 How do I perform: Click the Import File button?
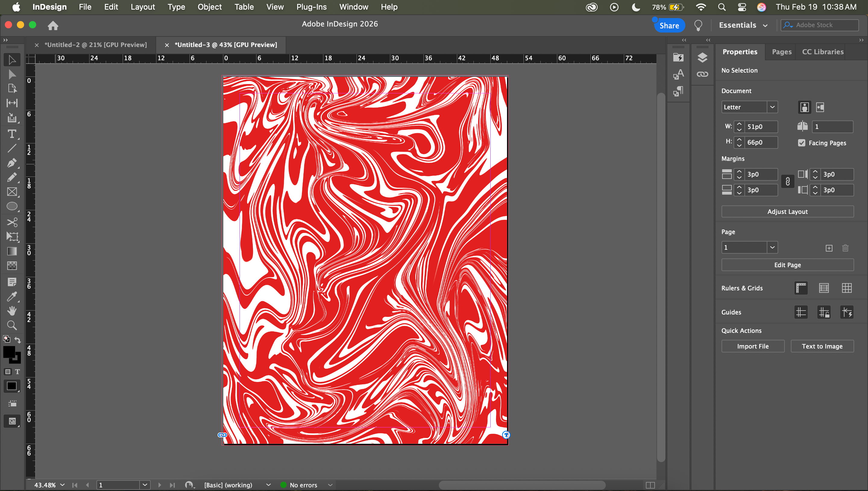(x=753, y=346)
